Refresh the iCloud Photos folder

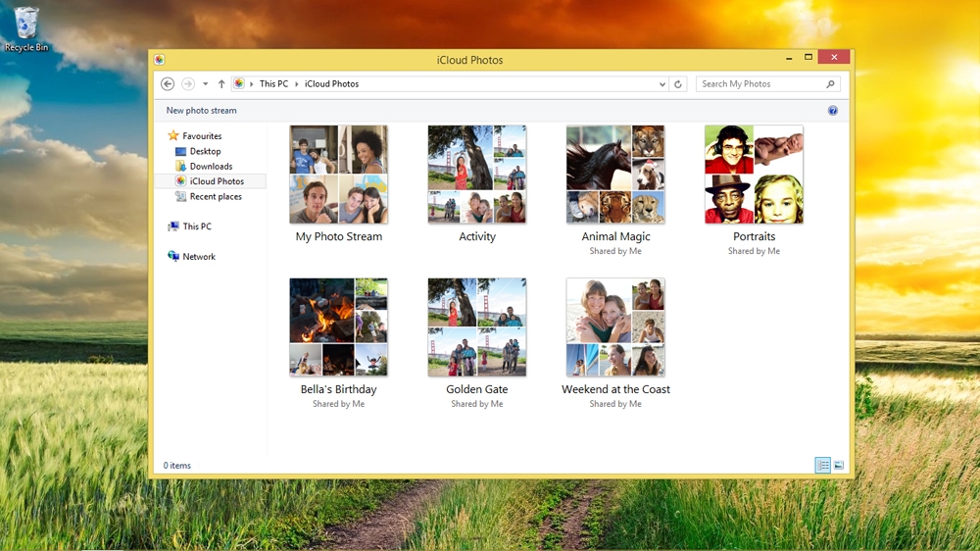click(678, 83)
